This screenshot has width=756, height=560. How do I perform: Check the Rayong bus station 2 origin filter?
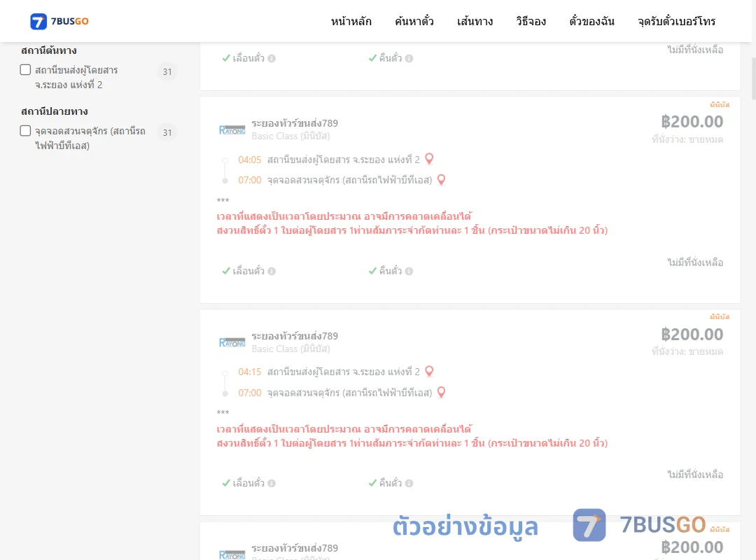point(26,70)
